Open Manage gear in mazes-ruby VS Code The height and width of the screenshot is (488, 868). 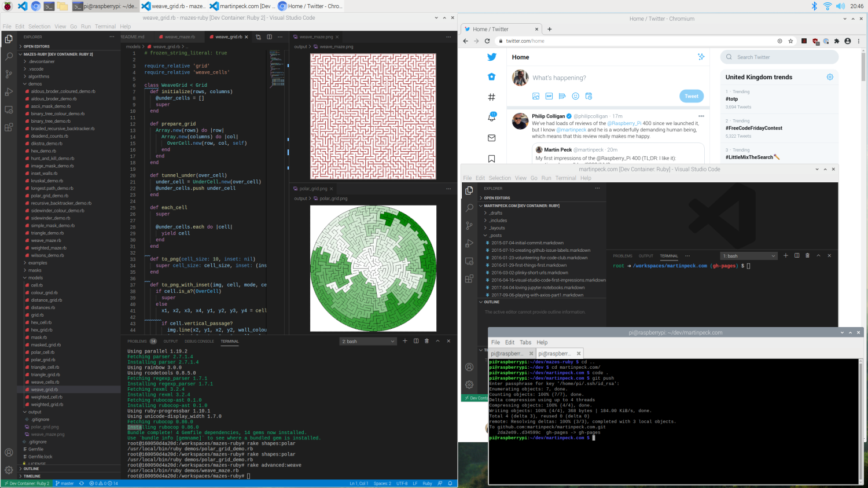[9, 470]
